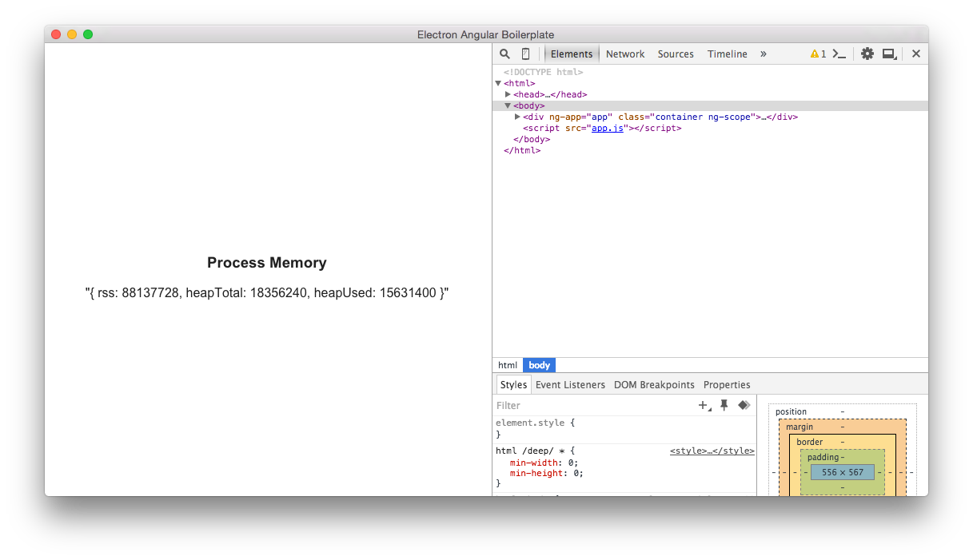Expand the ng-app div node triangle
This screenshot has height=560, width=973.
(x=517, y=117)
